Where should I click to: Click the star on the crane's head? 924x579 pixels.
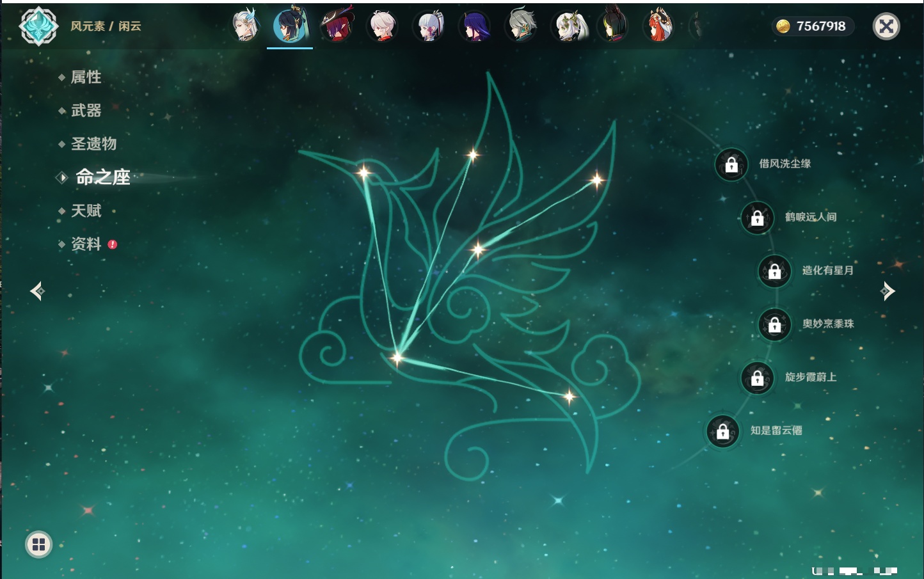pyautogui.click(x=363, y=171)
